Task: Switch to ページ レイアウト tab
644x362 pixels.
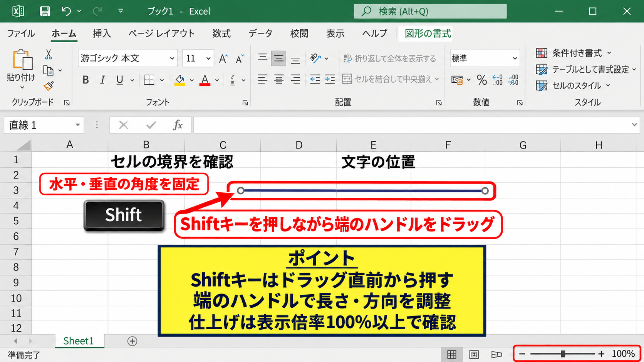Action: point(162,33)
